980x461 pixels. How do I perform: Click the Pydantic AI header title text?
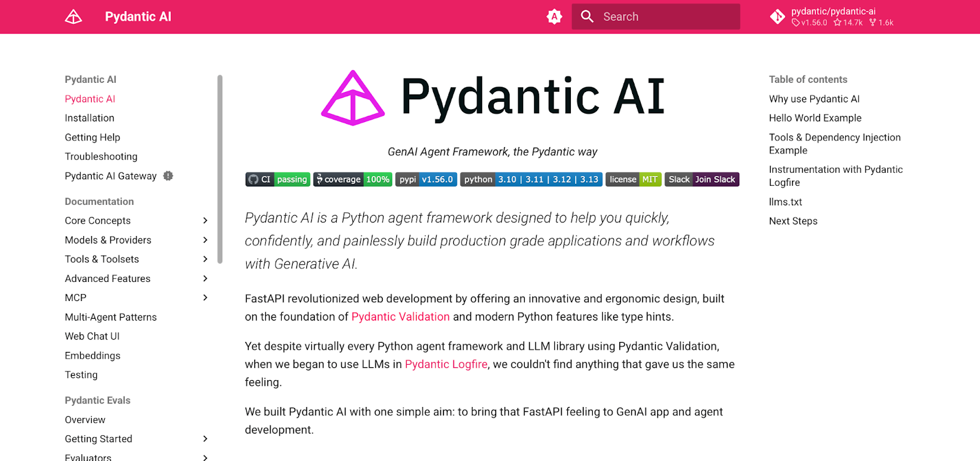[138, 17]
